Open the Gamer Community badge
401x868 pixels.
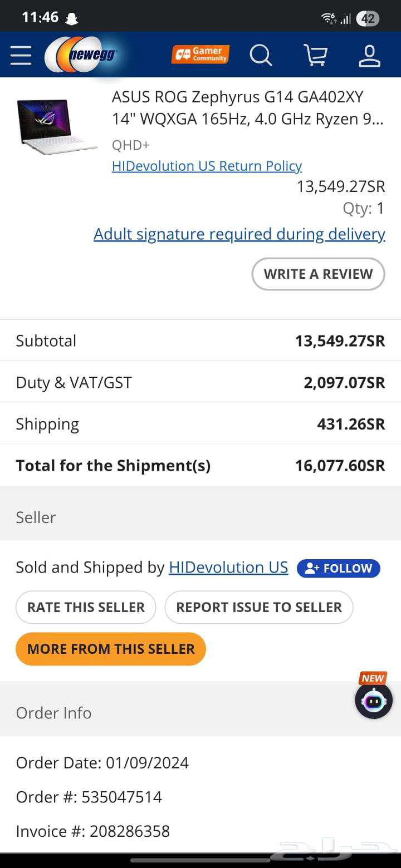tap(200, 55)
